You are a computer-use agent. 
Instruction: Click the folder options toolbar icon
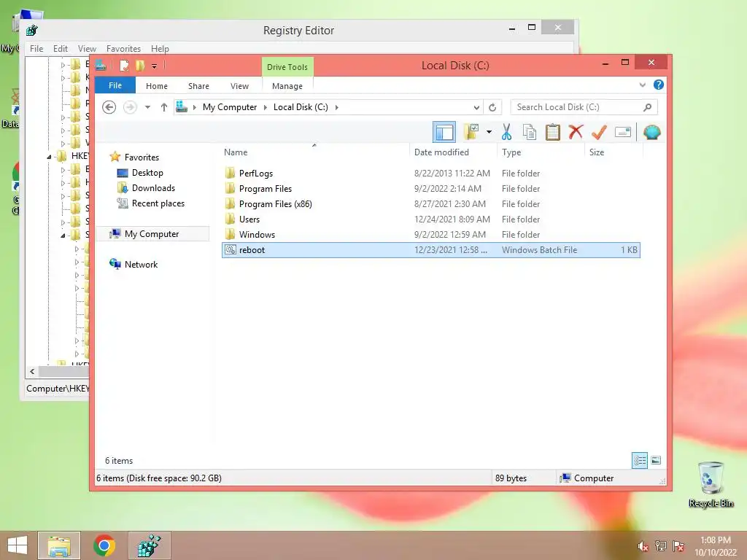(471, 132)
